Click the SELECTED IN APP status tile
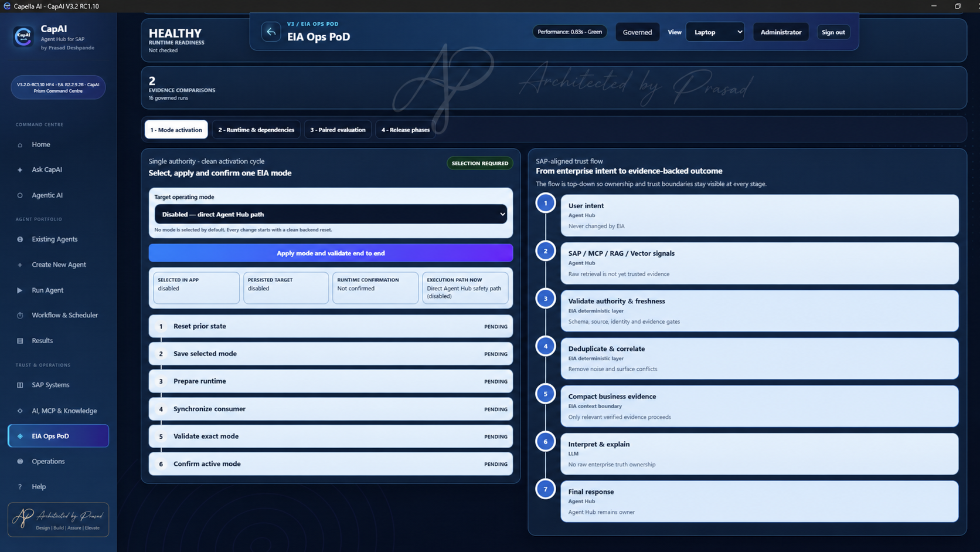Image resolution: width=980 pixels, height=552 pixels. click(x=196, y=287)
